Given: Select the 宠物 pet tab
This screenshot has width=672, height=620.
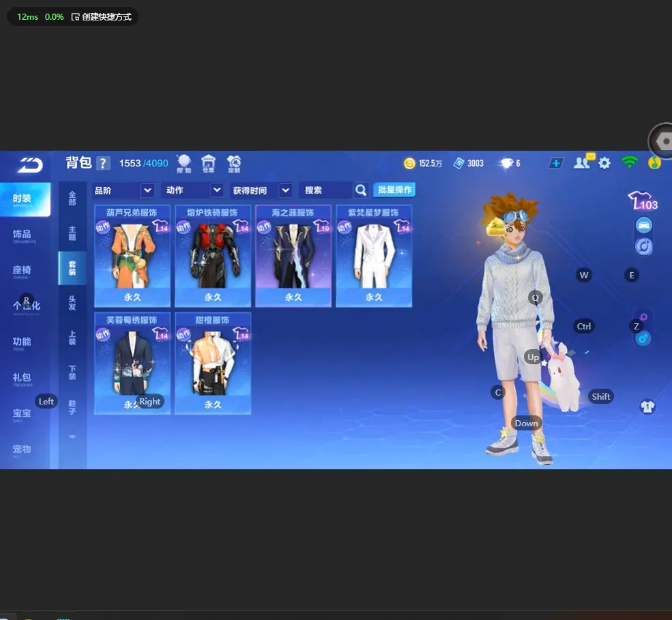Looking at the screenshot, I should click(22, 450).
